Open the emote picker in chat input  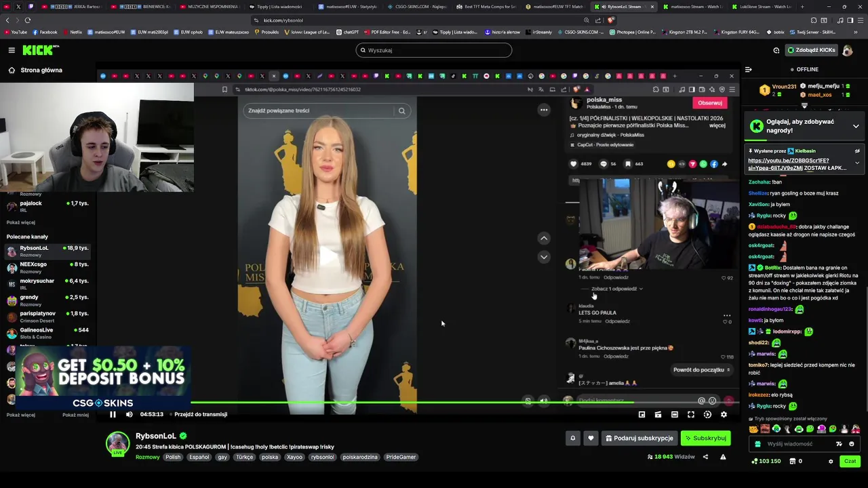[851, 444]
